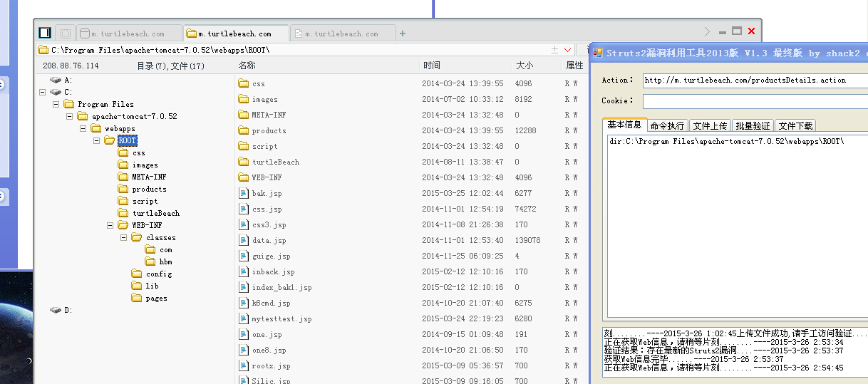Open the 文件上传 tab in the Struts2 tool

(x=711, y=125)
